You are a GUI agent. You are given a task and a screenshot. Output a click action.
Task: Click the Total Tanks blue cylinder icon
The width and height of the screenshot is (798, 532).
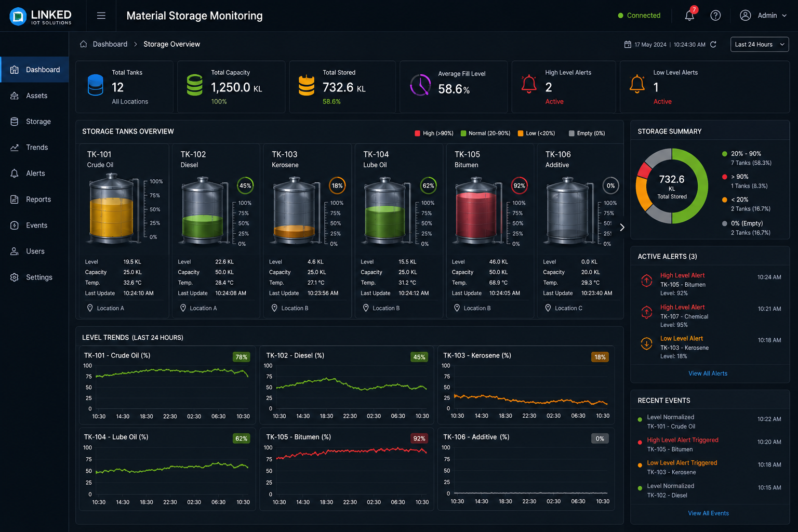[96, 85]
